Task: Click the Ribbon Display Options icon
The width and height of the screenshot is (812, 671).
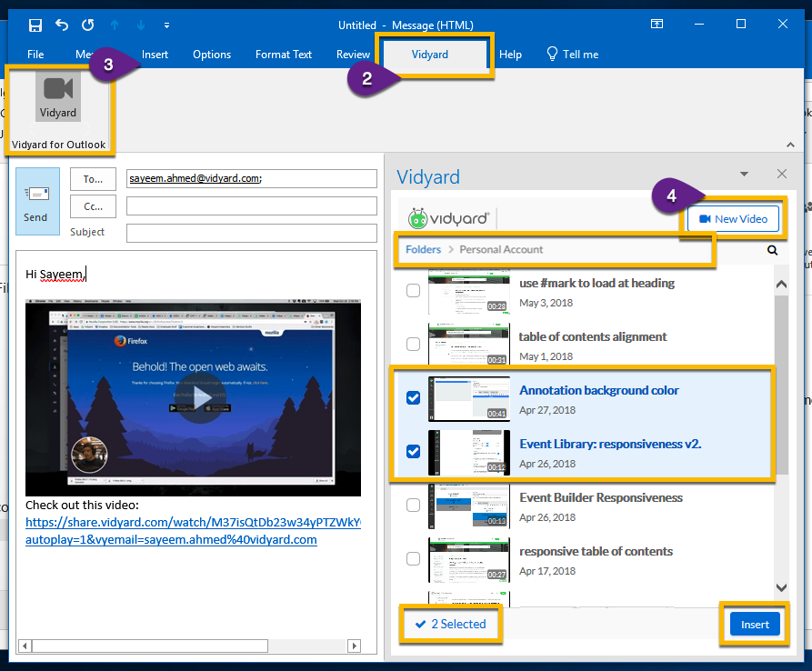Action: click(x=657, y=24)
